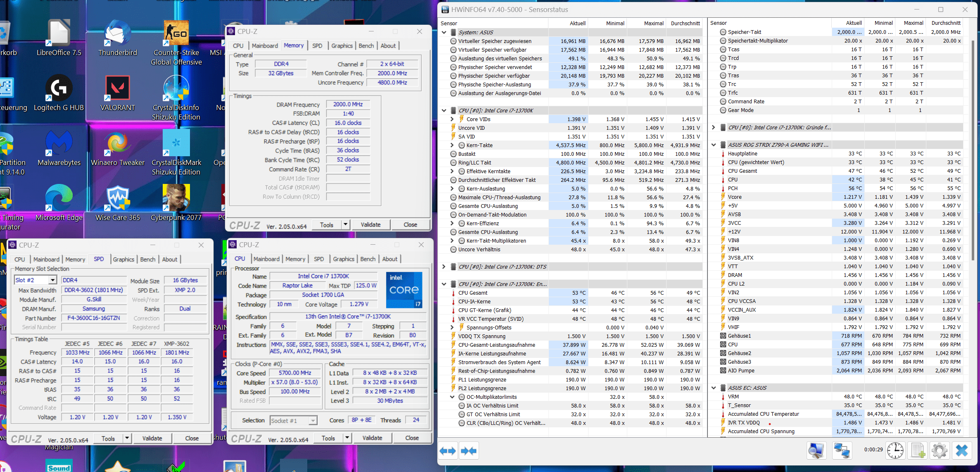Open About tab in CPU-Z CPU window
Screen dimensions: 980x472
pyautogui.click(x=390, y=259)
